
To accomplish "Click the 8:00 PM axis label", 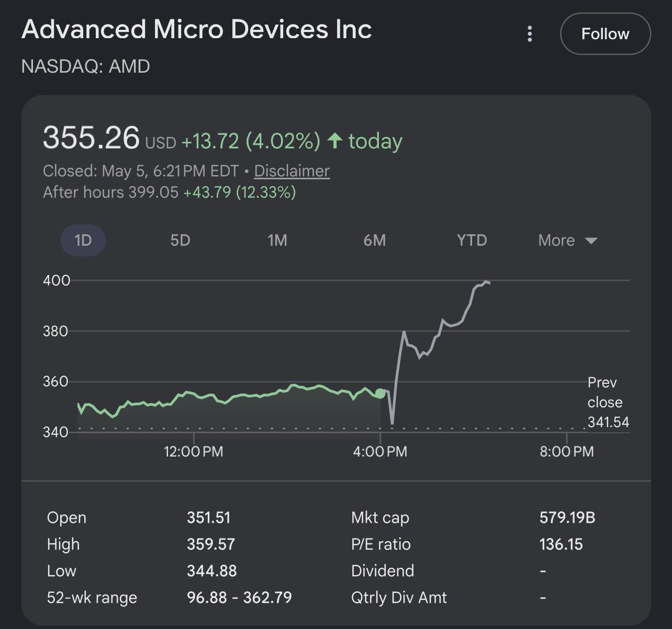I will pyautogui.click(x=567, y=451).
